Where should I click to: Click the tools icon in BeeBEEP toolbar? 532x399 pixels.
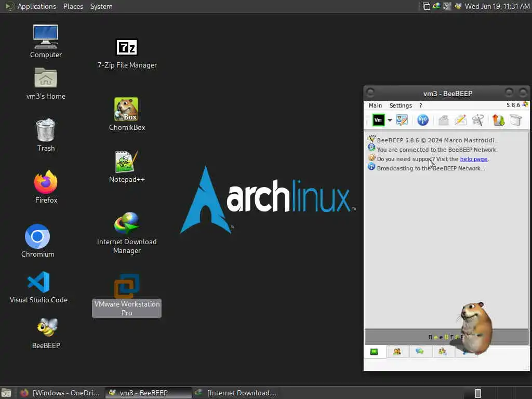[478, 120]
